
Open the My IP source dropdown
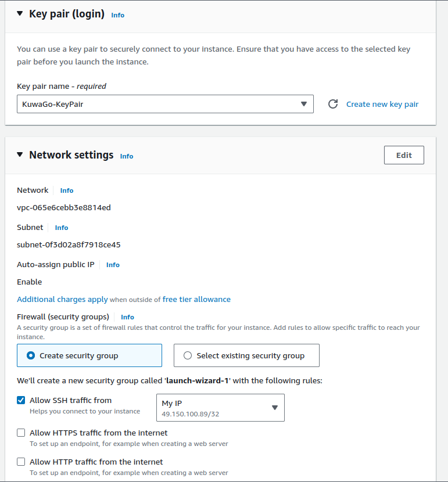220,408
